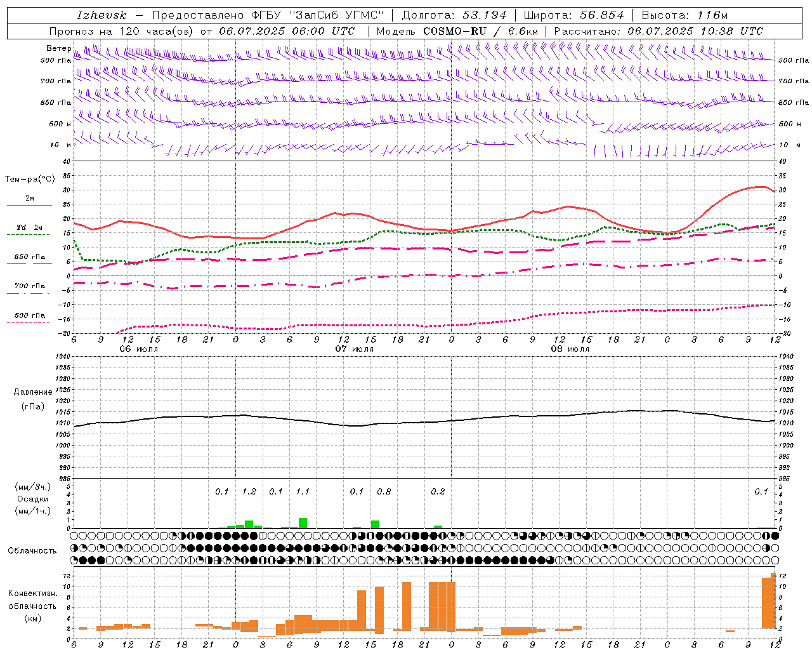Click the "06 июля" date label
This screenshot has height=650, width=812.
pyautogui.click(x=139, y=349)
